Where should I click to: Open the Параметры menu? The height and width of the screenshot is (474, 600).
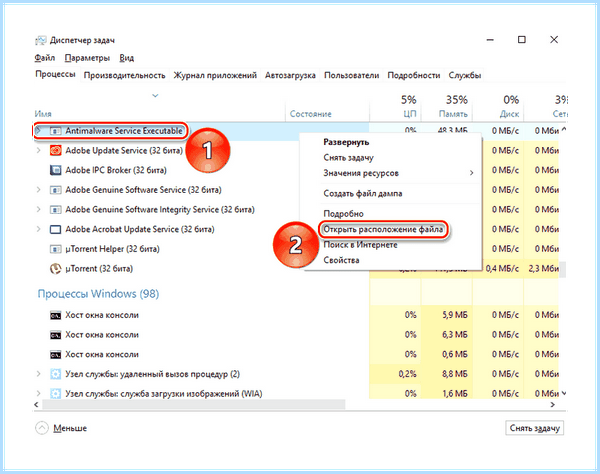click(x=87, y=58)
